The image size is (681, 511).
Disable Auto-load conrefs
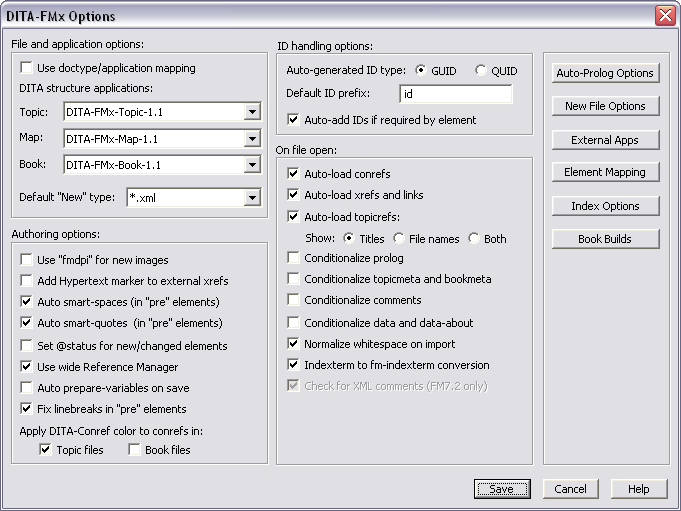(293, 174)
